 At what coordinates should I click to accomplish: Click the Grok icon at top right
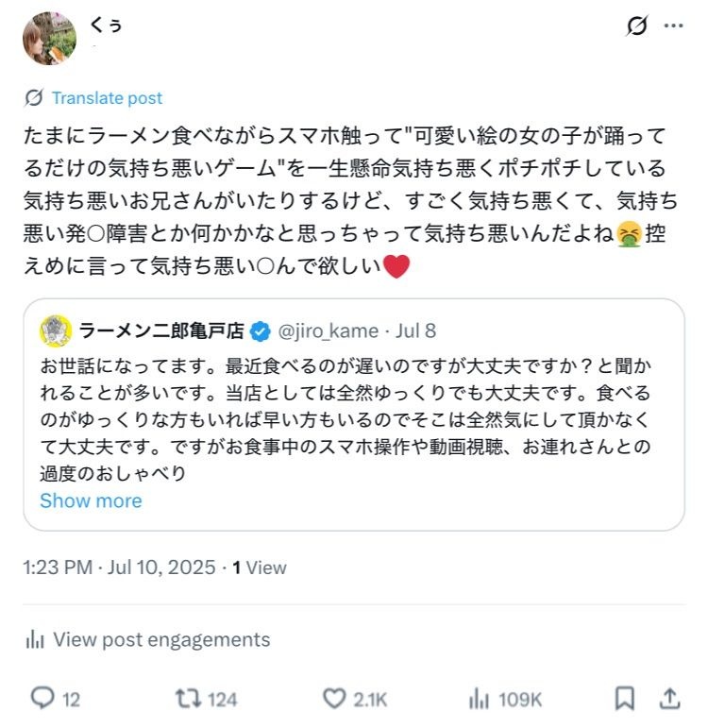tap(637, 26)
